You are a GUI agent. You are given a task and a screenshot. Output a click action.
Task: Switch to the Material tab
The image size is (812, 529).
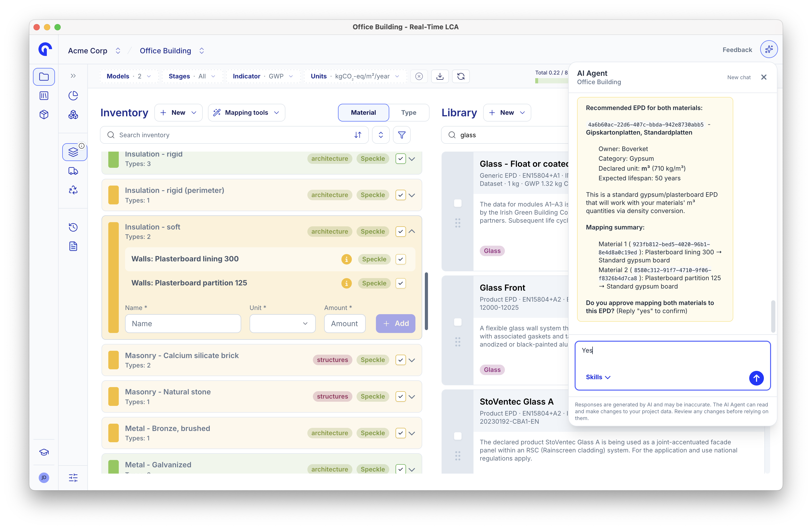pyautogui.click(x=363, y=113)
